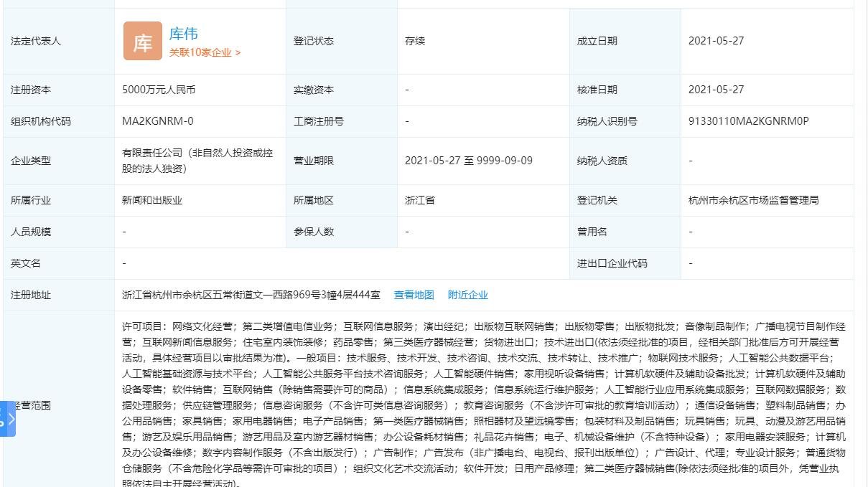This screenshot has height=487, width=868.
Task: Select the taxpayer ID 91330110MA2KGNRM0P
Action: coord(748,121)
